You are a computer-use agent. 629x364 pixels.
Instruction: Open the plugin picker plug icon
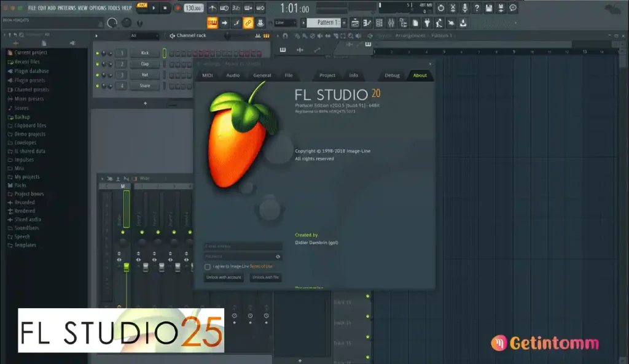(x=428, y=23)
